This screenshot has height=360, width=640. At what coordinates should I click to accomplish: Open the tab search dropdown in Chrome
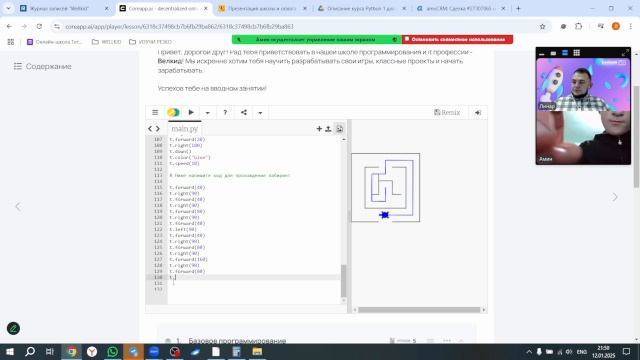click(x=8, y=8)
